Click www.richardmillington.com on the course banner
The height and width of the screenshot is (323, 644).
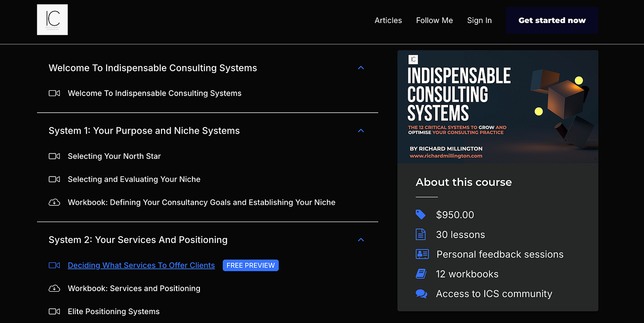coord(446,156)
